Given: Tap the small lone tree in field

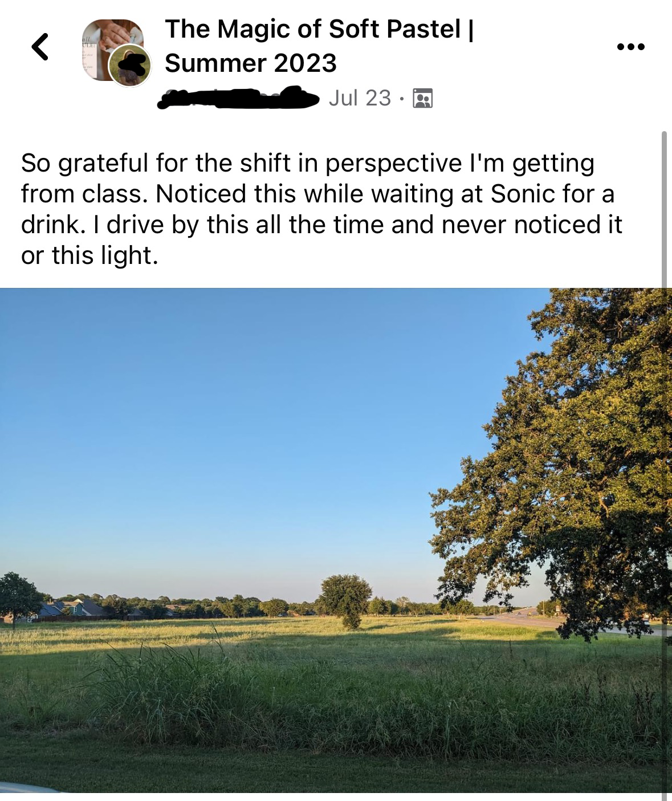Looking at the screenshot, I should (344, 600).
